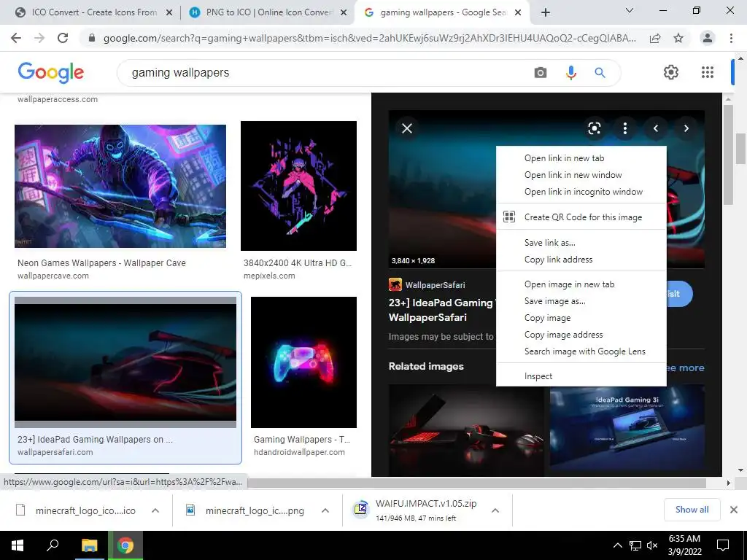Screen dimensions: 747x560
Task: Open preview panel three-dot menu
Action: (624, 128)
